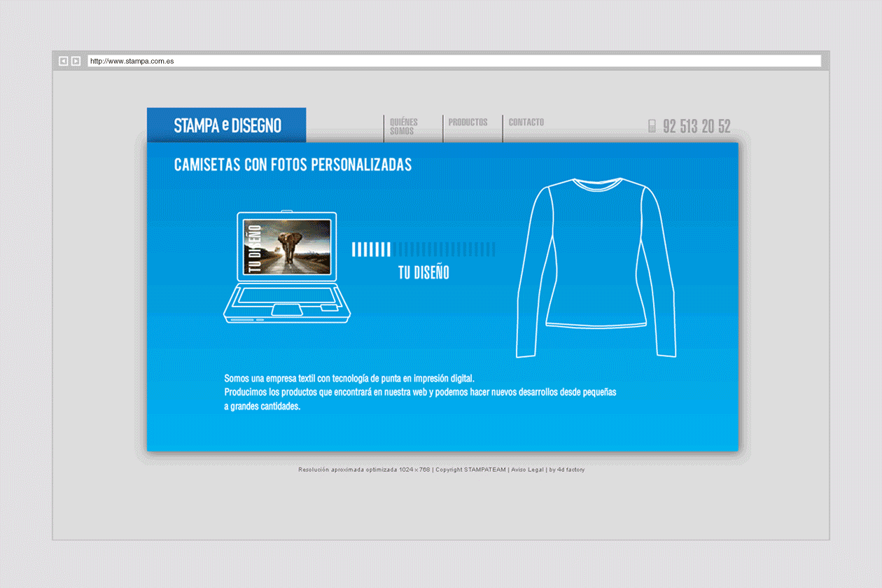882x588 pixels.
Task: Click the laptop outline illustration
Action: pos(286,268)
